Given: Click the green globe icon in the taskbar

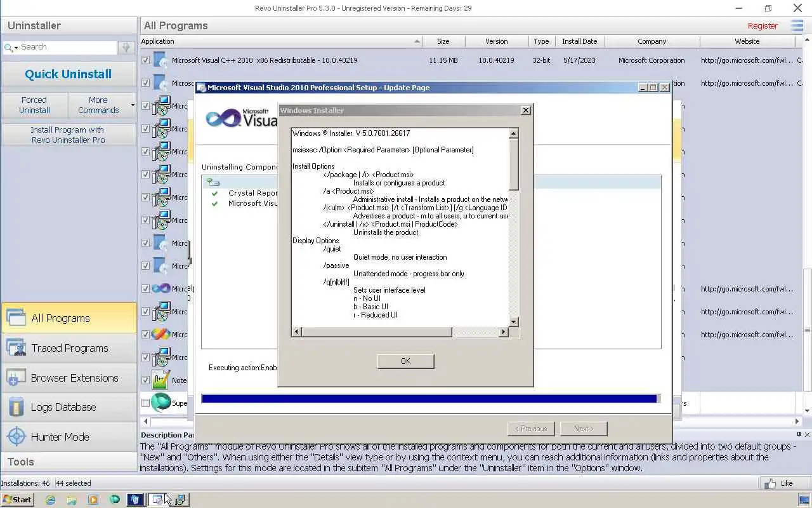Looking at the screenshot, I should click(x=115, y=500).
